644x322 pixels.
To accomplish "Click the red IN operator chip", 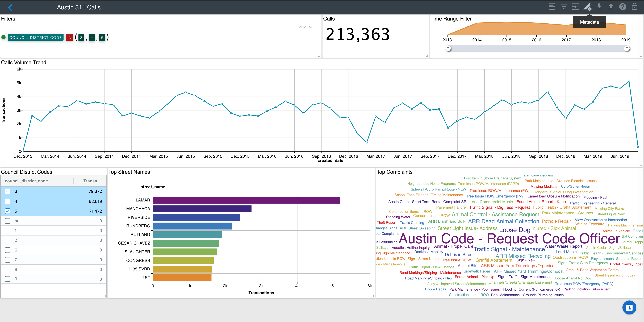I will coord(69,38).
